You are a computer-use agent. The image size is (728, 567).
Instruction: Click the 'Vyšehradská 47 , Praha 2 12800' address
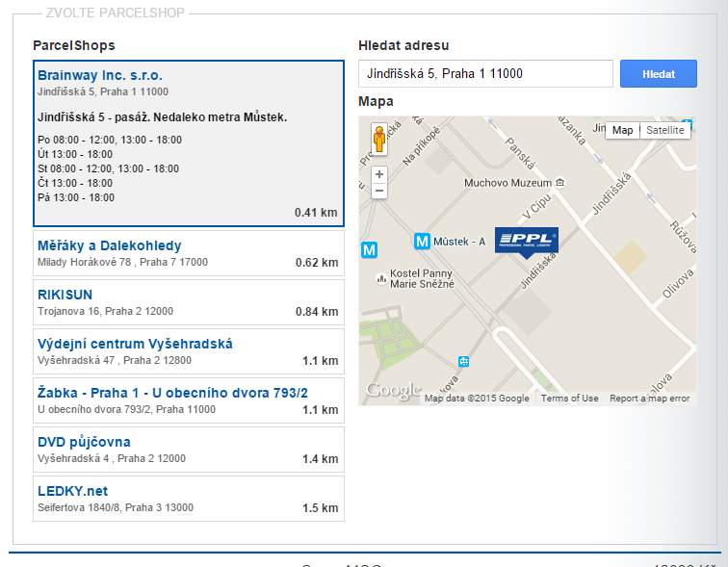pos(115,361)
